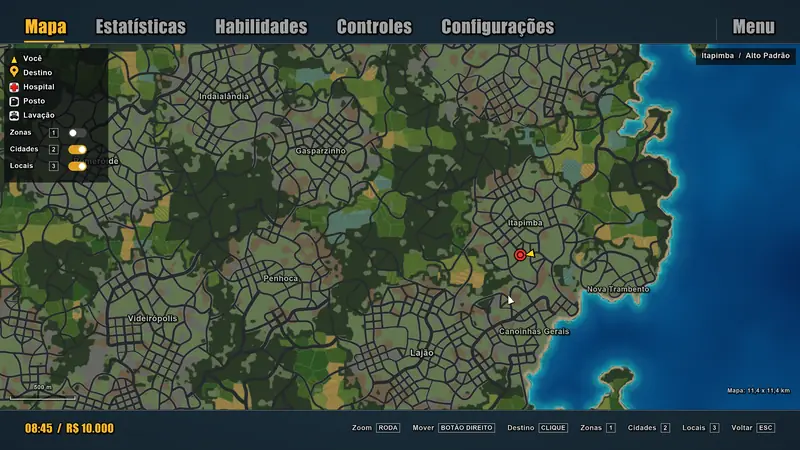The width and height of the screenshot is (800, 450).
Task: Click the Itapimba / Alto Padrão location box
Action: (x=745, y=56)
